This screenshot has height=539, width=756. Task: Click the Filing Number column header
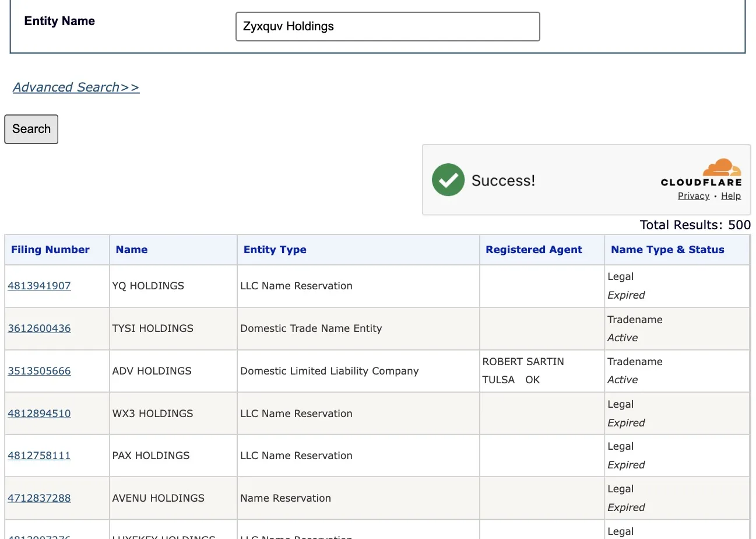click(57, 250)
